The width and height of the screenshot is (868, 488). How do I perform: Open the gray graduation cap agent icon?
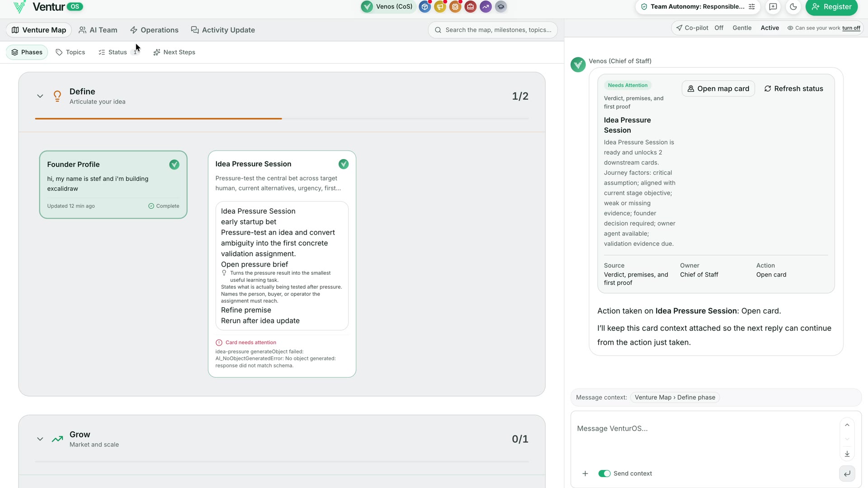(501, 6)
